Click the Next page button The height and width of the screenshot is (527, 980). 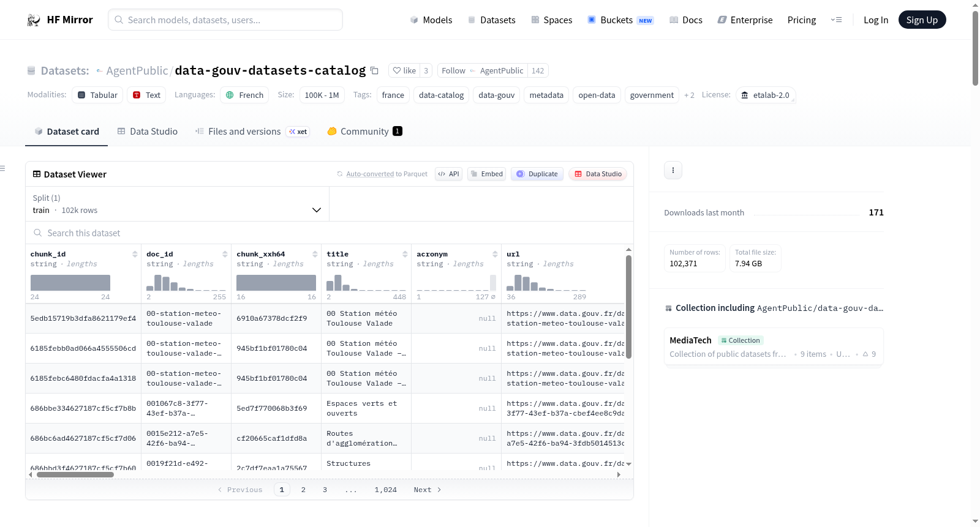pyautogui.click(x=428, y=490)
